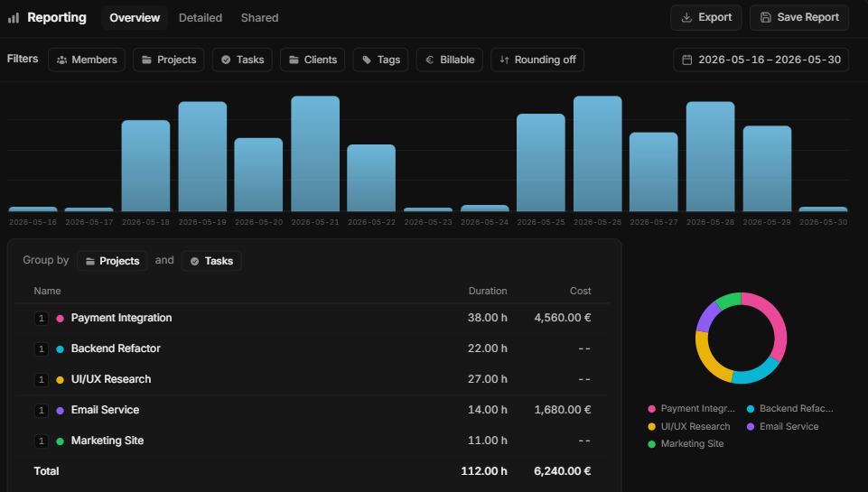Open the Rounding off option
This screenshot has height=492, width=868.
[x=537, y=60]
